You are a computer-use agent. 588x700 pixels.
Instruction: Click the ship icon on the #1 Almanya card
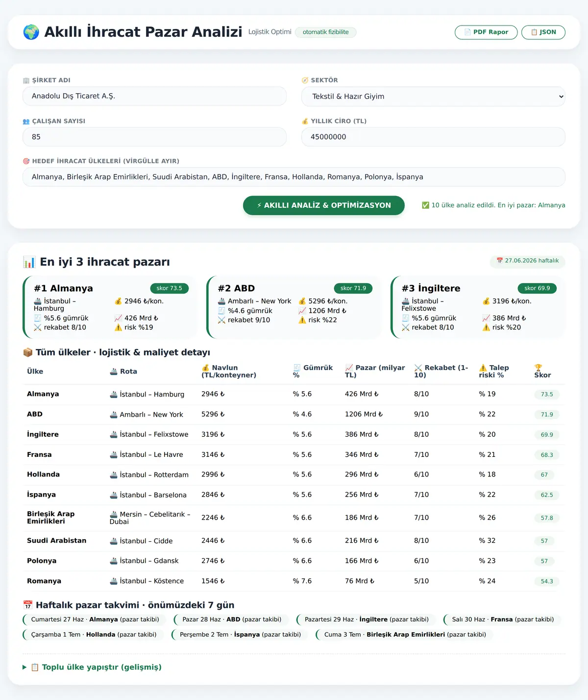coord(38,301)
